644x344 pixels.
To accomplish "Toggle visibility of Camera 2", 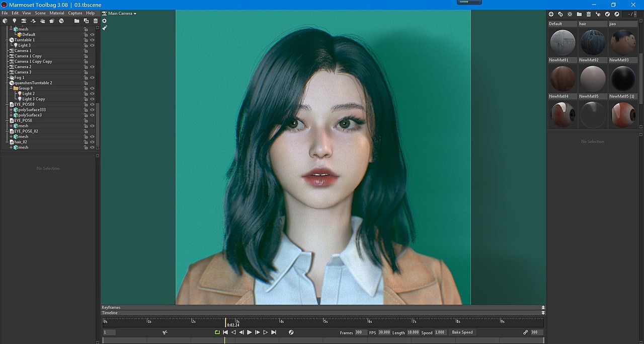I will pos(92,67).
